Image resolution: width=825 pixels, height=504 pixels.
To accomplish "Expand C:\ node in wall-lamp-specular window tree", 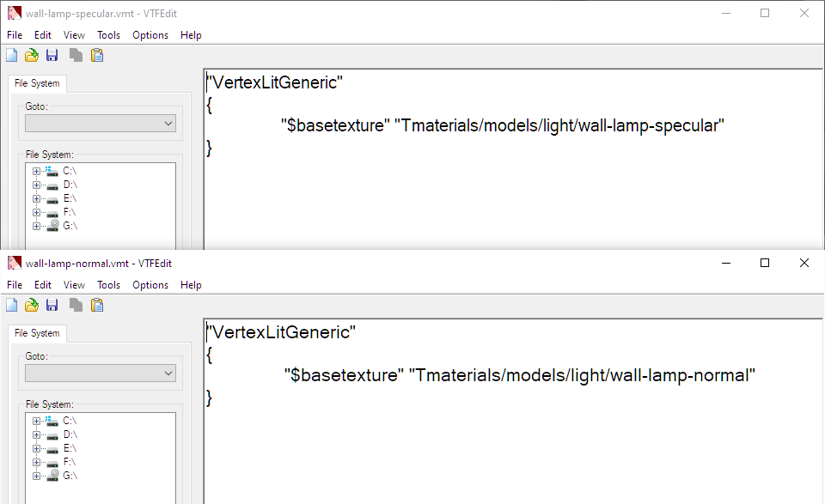I will pos(36,172).
